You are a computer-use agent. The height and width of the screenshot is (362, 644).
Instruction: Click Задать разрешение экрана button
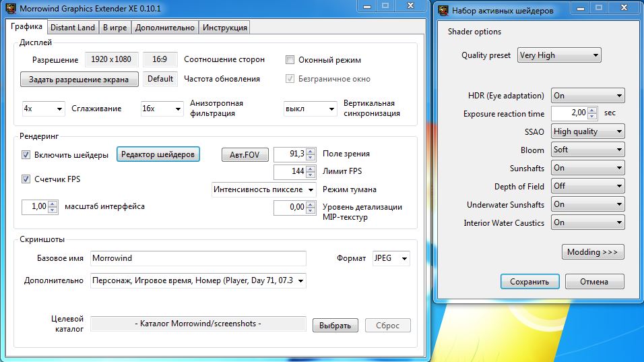[x=79, y=80]
